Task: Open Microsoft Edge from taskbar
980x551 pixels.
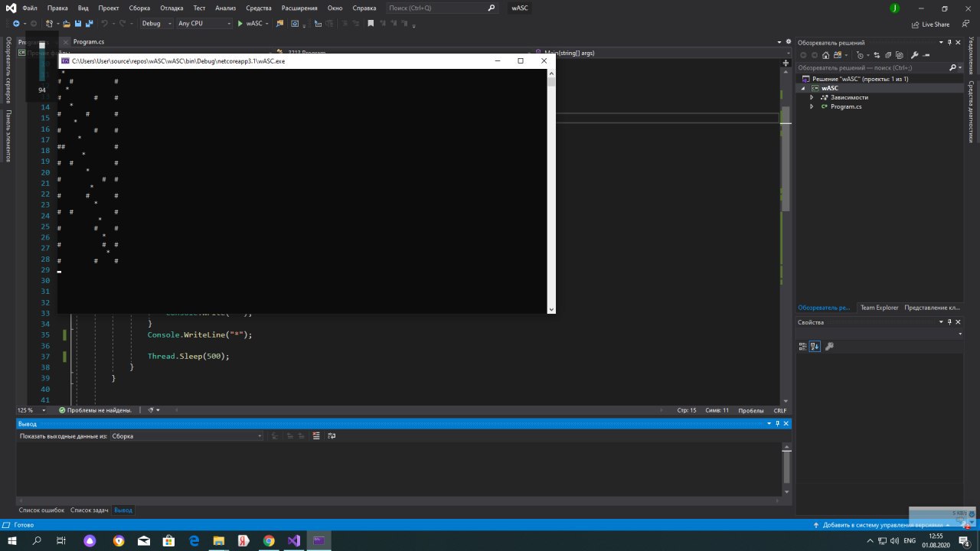Action: point(194,540)
